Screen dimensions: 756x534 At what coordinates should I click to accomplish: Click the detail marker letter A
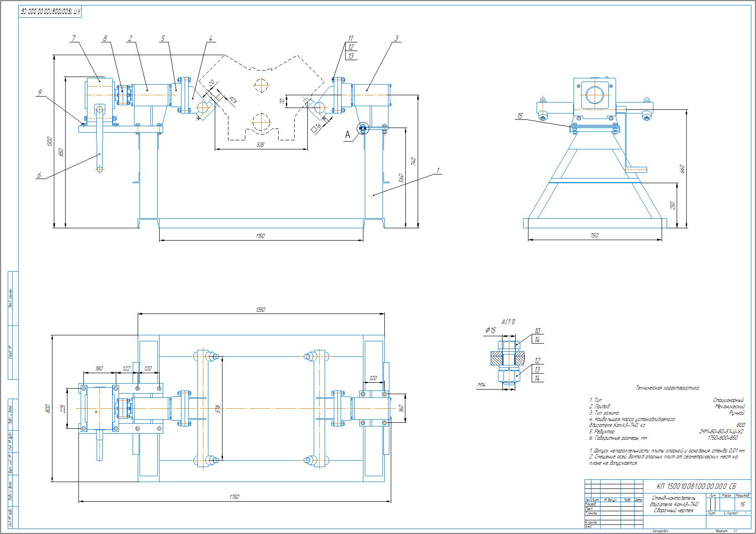347,135
